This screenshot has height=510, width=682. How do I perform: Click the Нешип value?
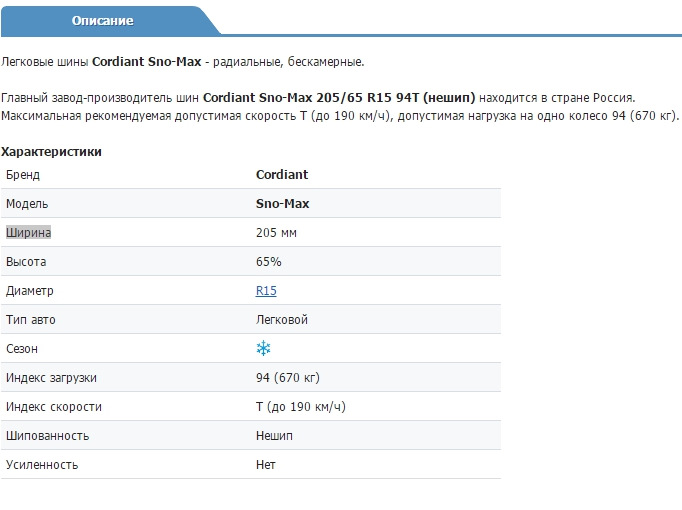[274, 436]
